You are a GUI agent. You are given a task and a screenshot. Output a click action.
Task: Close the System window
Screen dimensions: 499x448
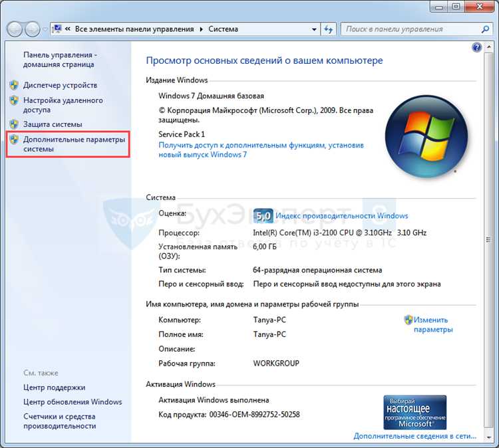point(480,7)
